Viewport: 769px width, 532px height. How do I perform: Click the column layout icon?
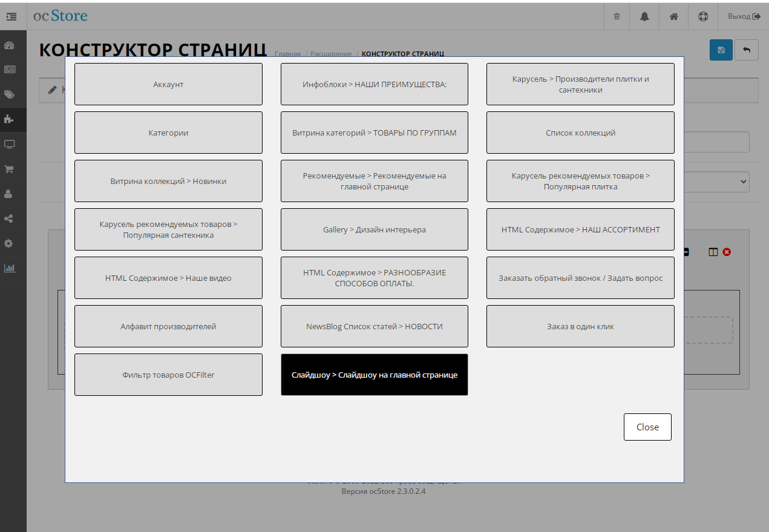click(713, 252)
